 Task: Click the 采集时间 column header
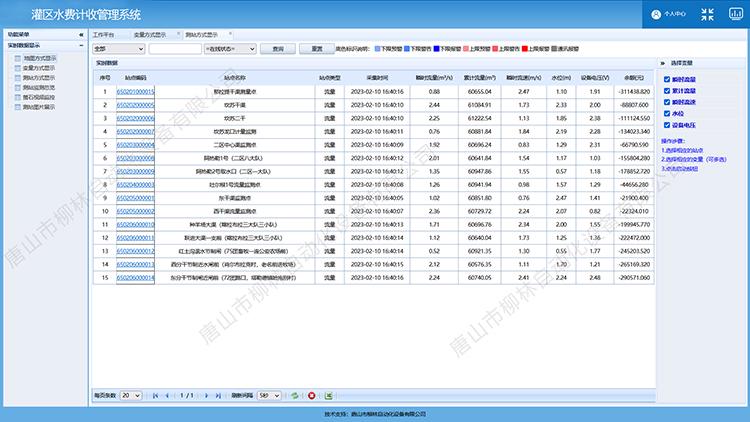coord(377,78)
